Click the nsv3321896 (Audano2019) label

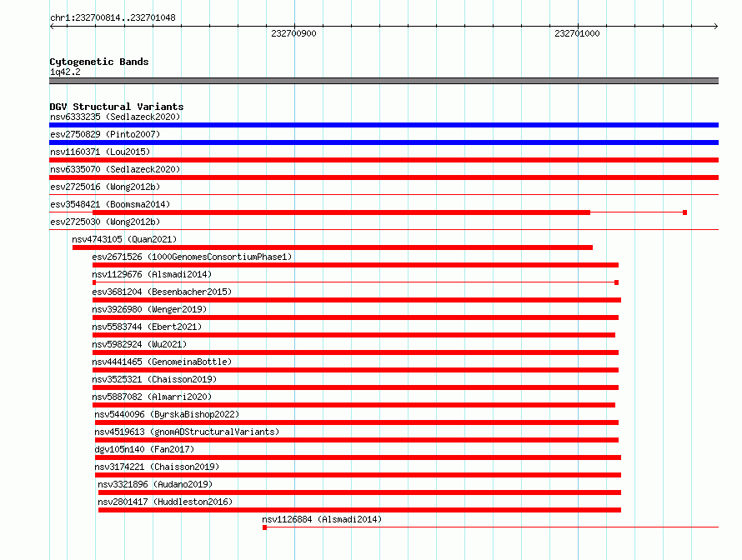click(155, 484)
